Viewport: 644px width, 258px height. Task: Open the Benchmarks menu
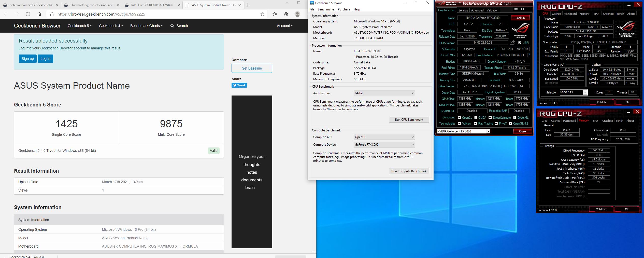[326, 9]
